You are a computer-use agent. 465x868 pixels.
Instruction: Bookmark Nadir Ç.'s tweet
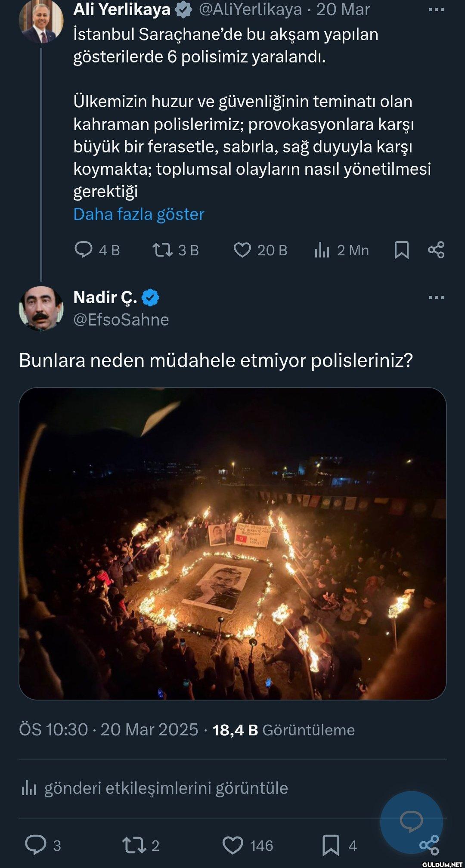(331, 845)
